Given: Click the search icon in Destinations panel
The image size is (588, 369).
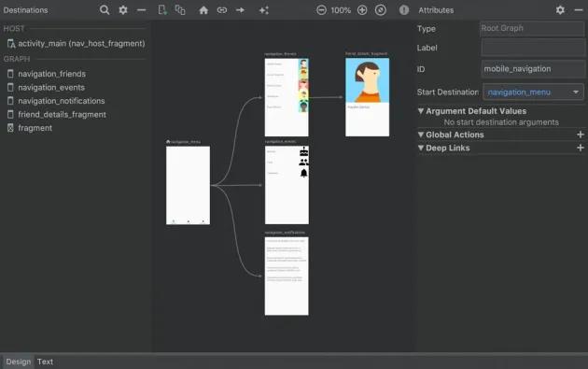Looking at the screenshot, I should click(105, 10).
